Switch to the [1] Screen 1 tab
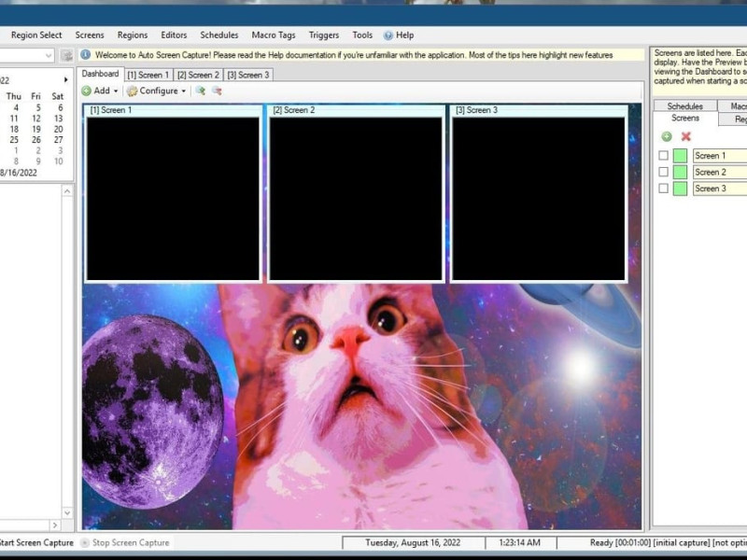747x560 pixels. [148, 75]
